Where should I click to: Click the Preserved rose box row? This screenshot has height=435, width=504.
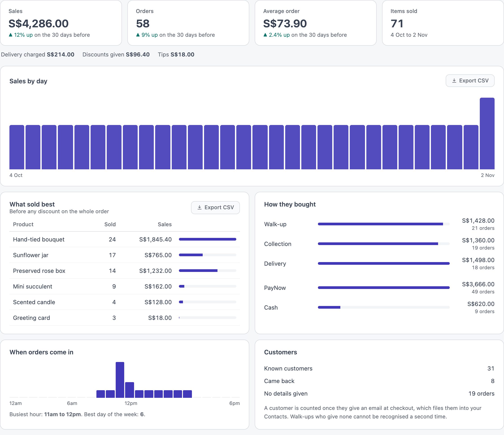tap(124, 271)
